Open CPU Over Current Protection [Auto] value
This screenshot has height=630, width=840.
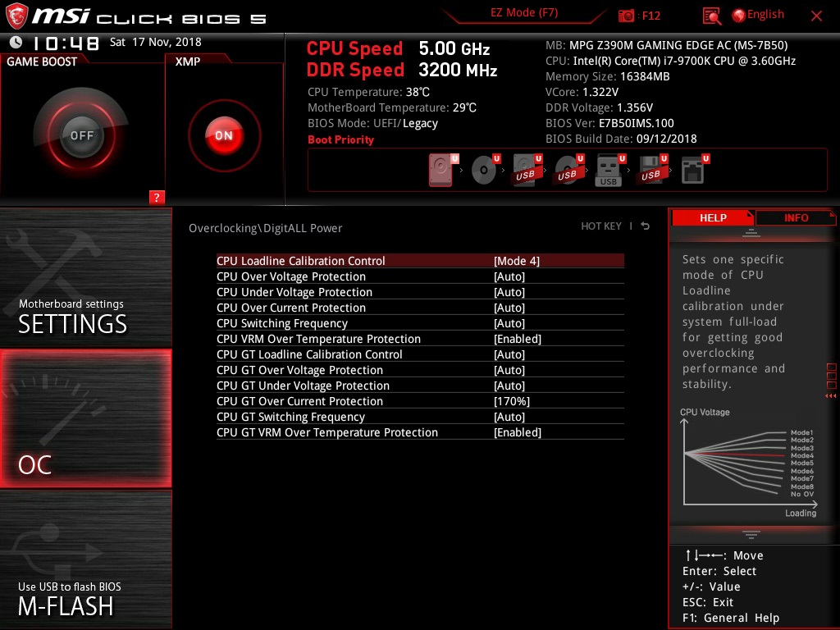click(x=509, y=308)
